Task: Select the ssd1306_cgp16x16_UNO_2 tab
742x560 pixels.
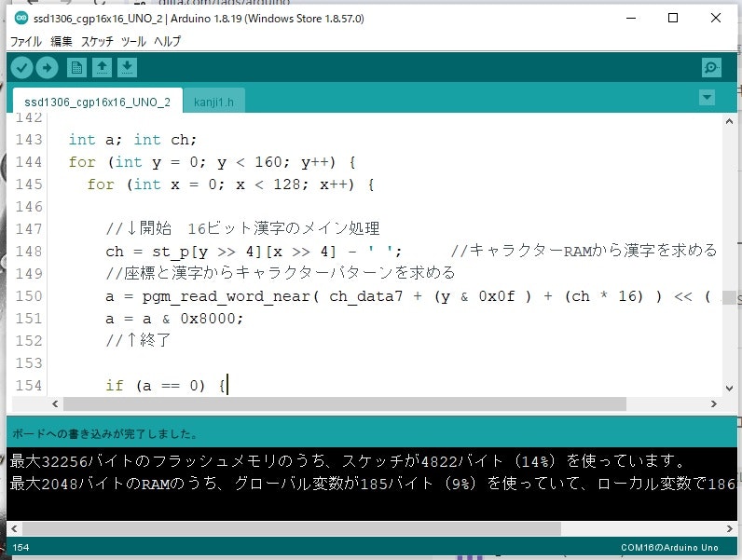Action: [x=98, y=102]
